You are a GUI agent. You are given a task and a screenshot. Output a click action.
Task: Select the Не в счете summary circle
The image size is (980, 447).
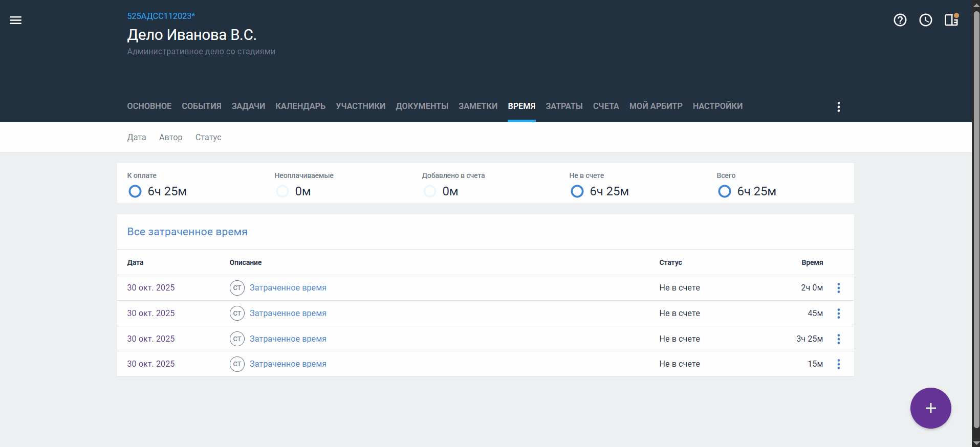(577, 191)
